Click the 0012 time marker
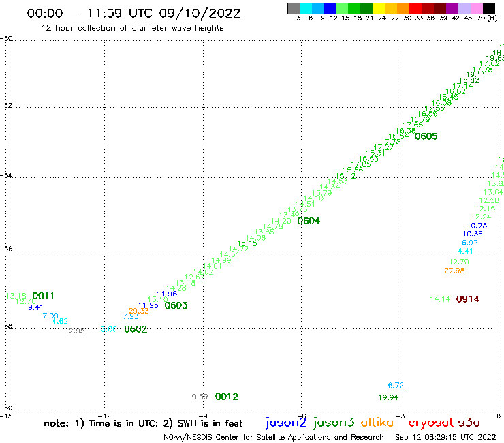 pos(226,397)
